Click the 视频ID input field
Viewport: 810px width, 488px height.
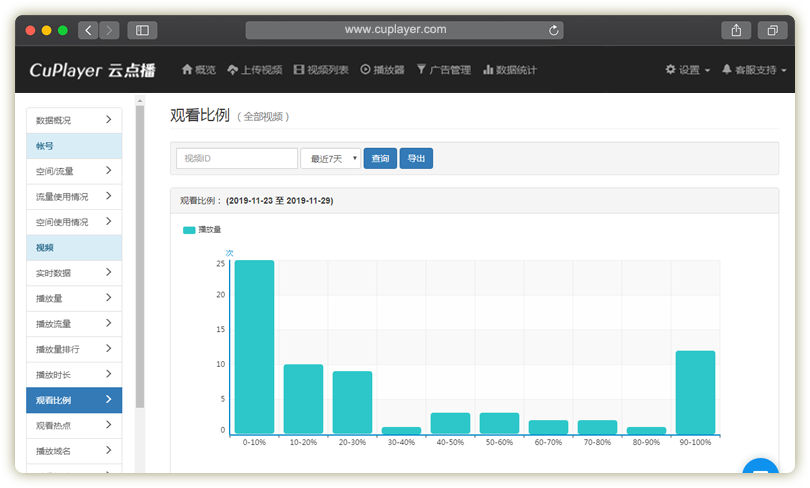pyautogui.click(x=237, y=158)
